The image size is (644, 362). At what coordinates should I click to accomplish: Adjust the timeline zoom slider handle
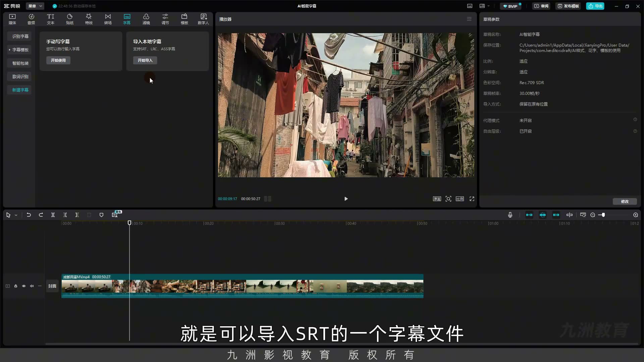click(x=603, y=215)
